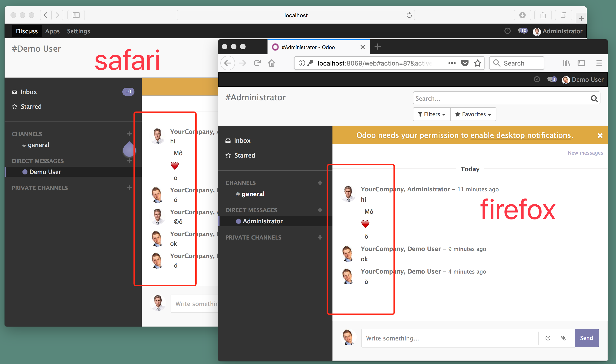The image size is (616, 364).
Task: Show all tabs in Safari
Action: pyautogui.click(x=564, y=15)
